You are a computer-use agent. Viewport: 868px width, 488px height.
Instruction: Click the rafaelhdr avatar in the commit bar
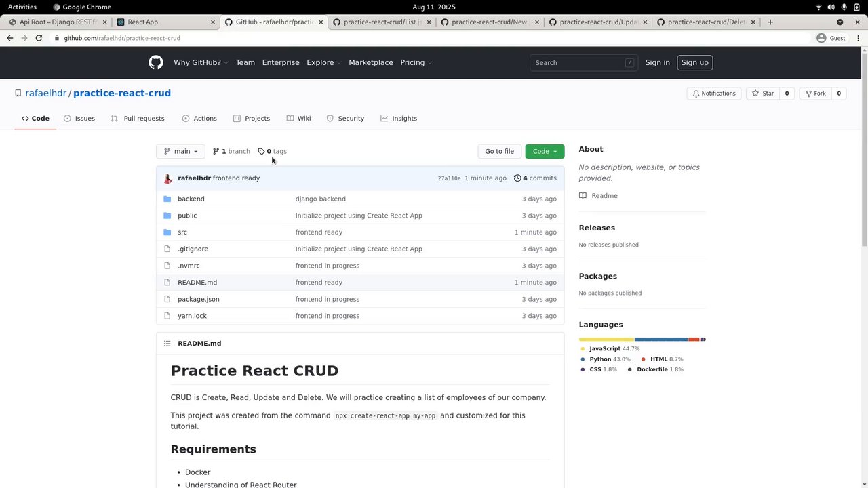point(167,178)
